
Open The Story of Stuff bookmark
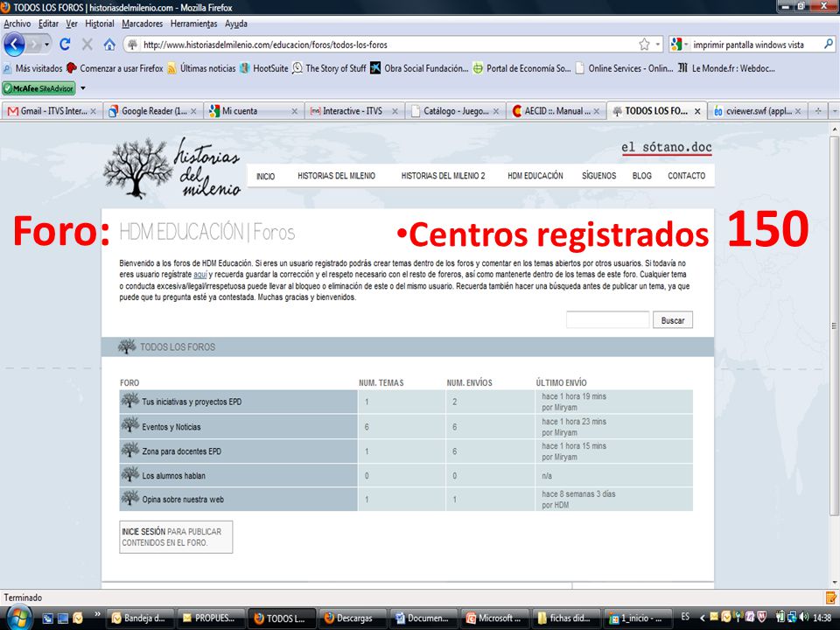coord(330,68)
